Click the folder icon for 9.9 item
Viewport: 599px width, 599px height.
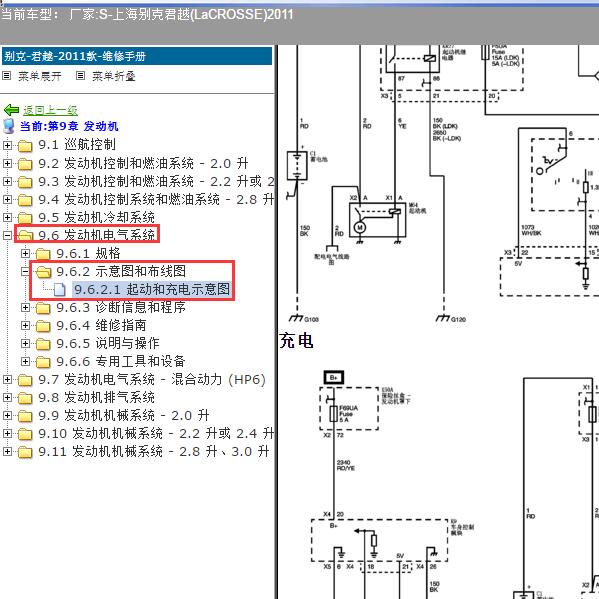(x=25, y=416)
